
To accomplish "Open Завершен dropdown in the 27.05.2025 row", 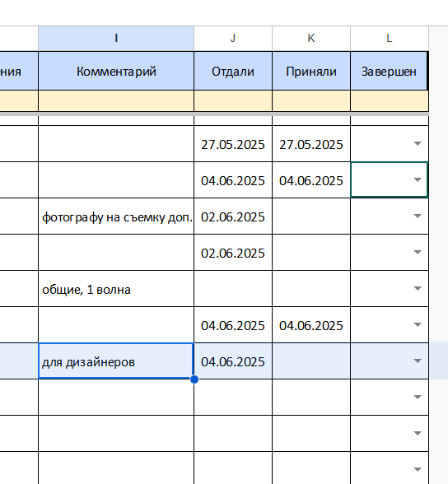I will pyautogui.click(x=418, y=143).
